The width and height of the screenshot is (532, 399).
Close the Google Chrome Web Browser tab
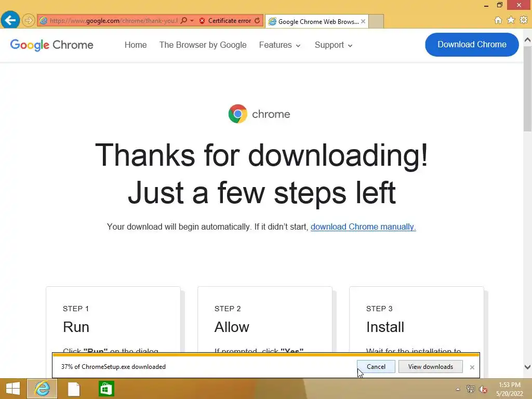coord(363,21)
